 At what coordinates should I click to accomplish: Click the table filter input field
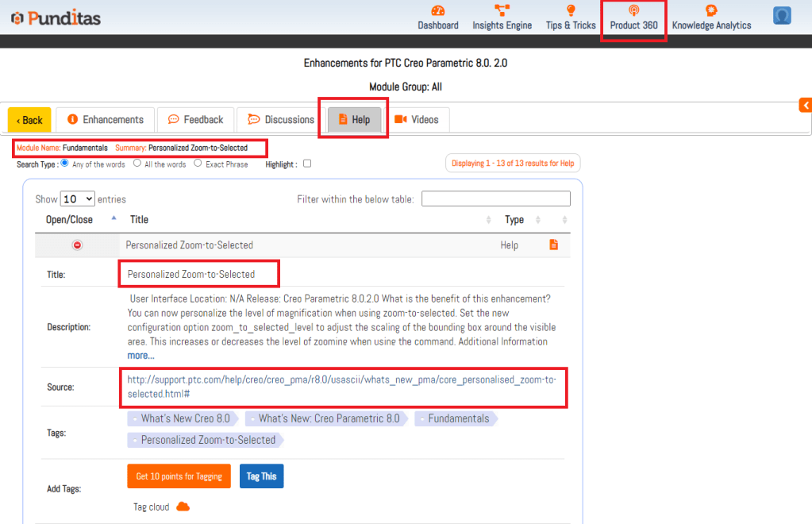click(495, 198)
